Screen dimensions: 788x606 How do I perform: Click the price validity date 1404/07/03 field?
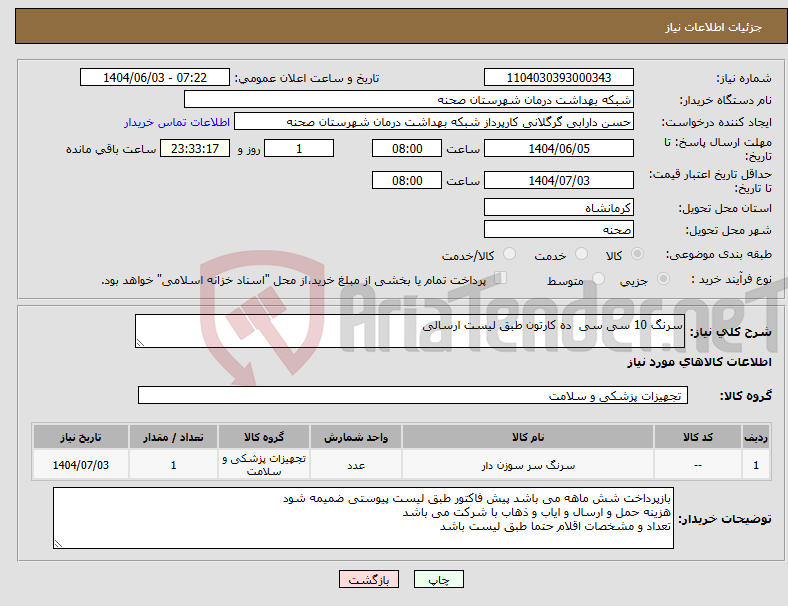[558, 180]
